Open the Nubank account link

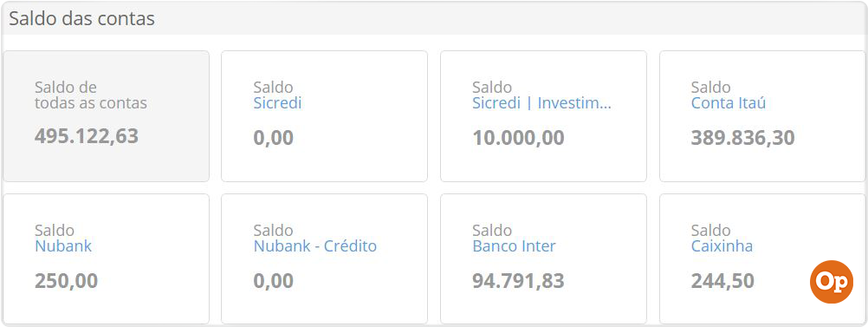click(x=63, y=246)
